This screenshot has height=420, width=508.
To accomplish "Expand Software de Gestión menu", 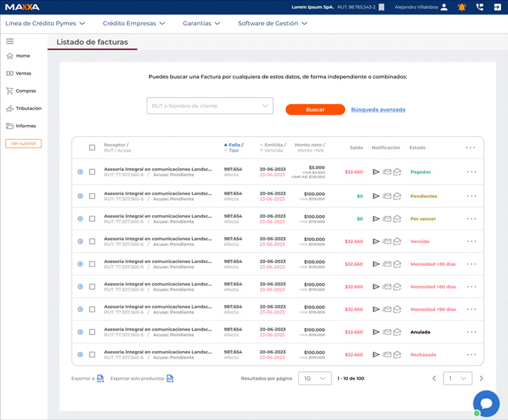I will [273, 23].
